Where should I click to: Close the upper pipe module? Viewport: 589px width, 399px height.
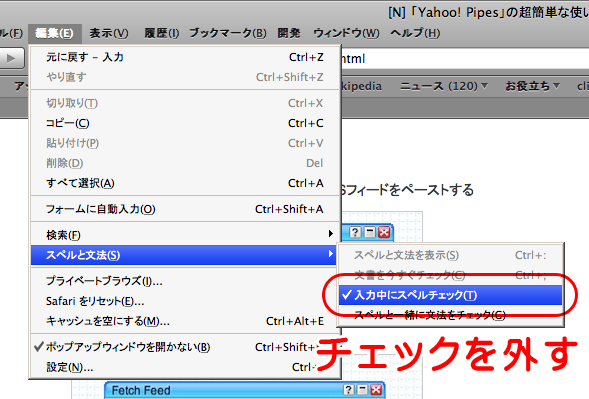click(384, 233)
